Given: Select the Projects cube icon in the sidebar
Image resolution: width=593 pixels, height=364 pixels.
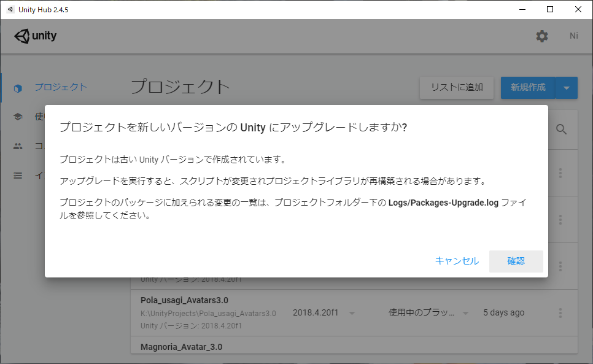Looking at the screenshot, I should coord(17,87).
